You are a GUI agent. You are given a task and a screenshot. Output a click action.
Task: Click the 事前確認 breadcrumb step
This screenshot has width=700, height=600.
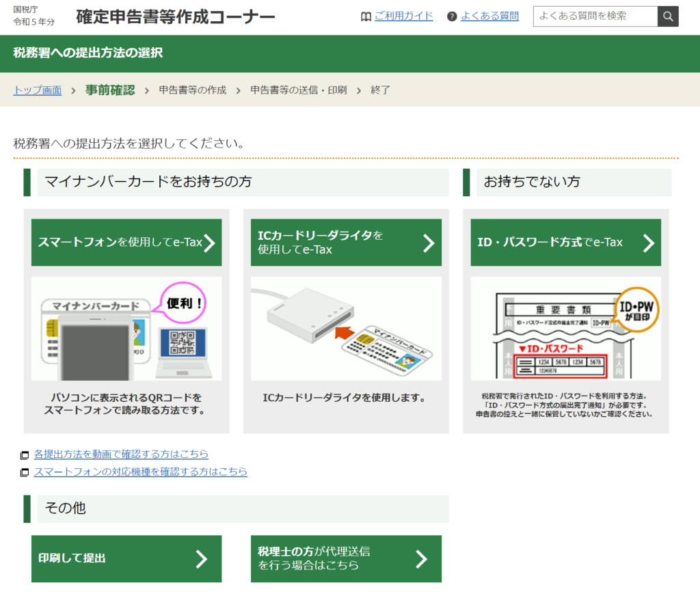coord(110,90)
